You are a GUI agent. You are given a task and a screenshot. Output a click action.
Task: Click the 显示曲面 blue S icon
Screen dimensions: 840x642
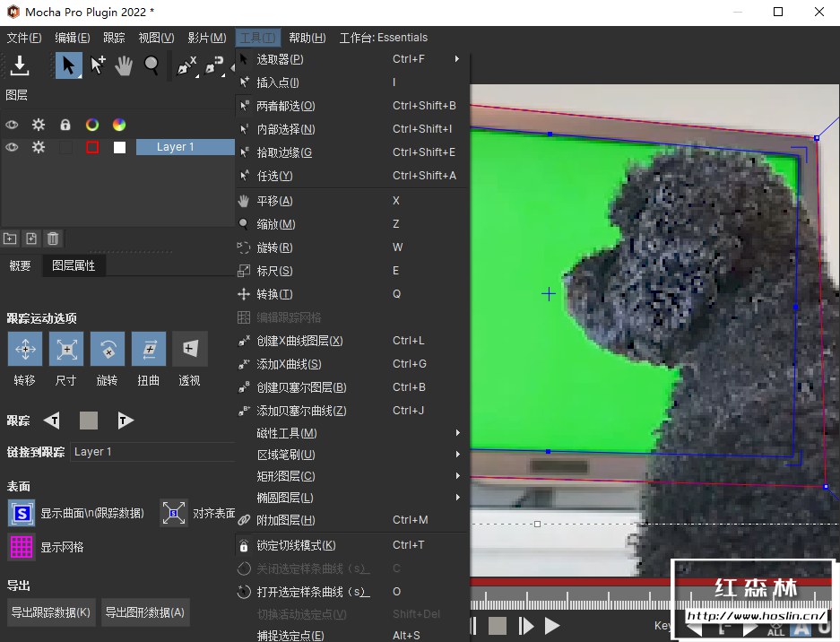20,513
